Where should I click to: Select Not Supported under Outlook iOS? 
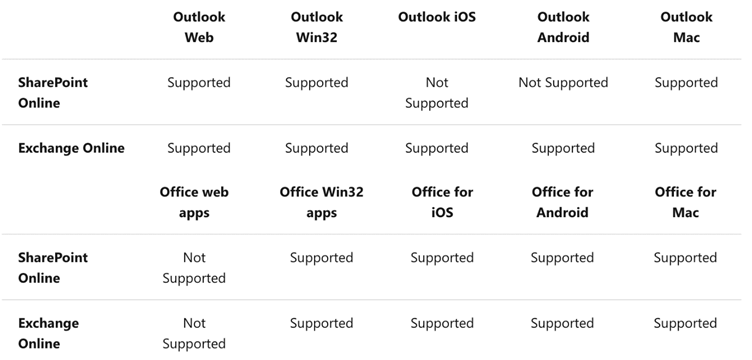click(x=437, y=93)
